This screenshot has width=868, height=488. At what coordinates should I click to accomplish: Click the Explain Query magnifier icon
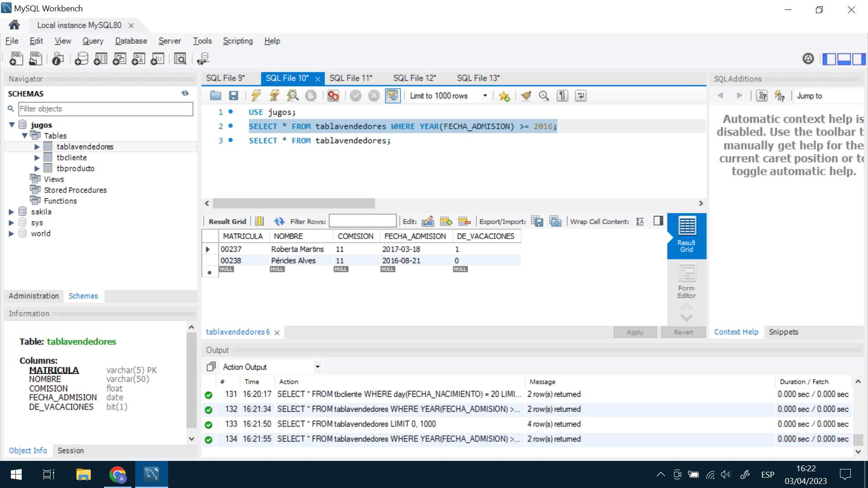click(x=292, y=96)
